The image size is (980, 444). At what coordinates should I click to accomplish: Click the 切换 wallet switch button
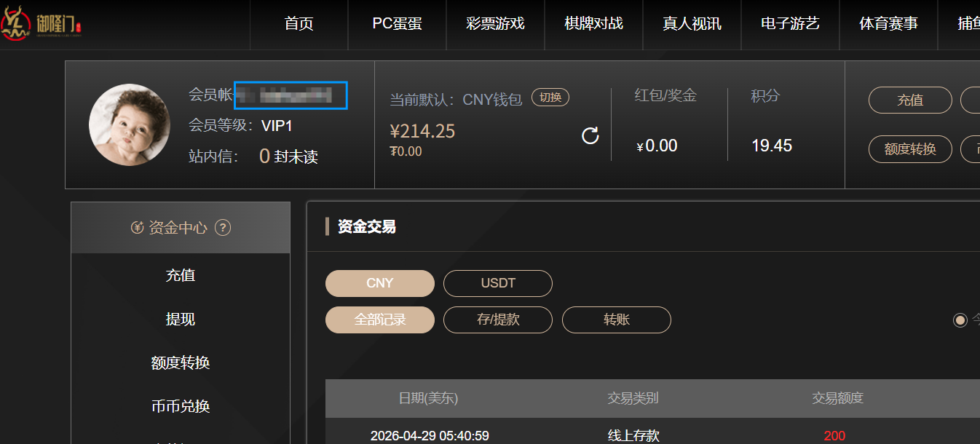550,98
